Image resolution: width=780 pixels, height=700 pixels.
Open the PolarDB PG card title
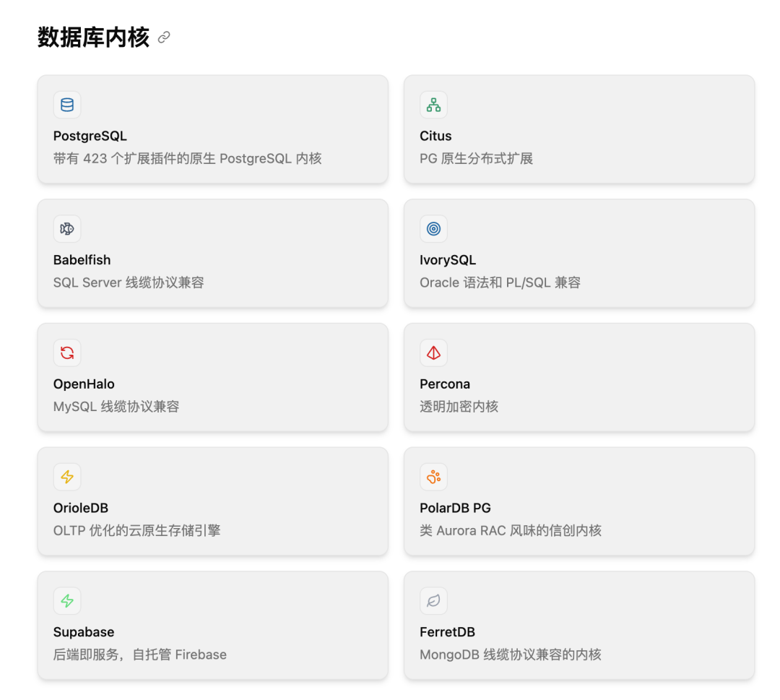pos(455,507)
